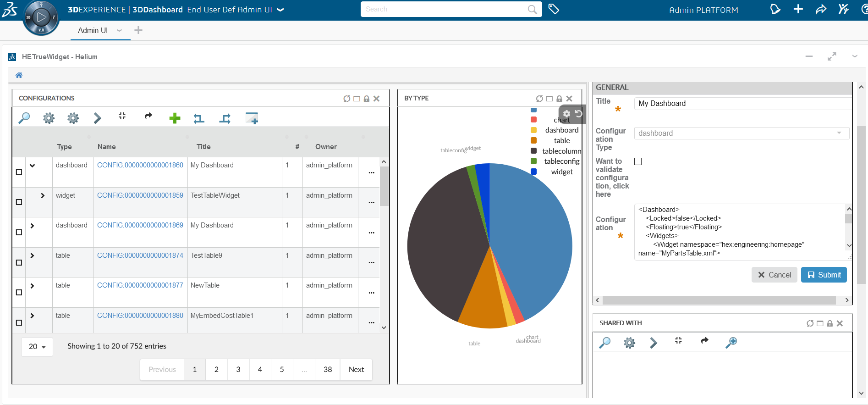Image resolution: width=868 pixels, height=405 pixels.
Task: Check the validate configuration checkbox
Action: pyautogui.click(x=638, y=161)
